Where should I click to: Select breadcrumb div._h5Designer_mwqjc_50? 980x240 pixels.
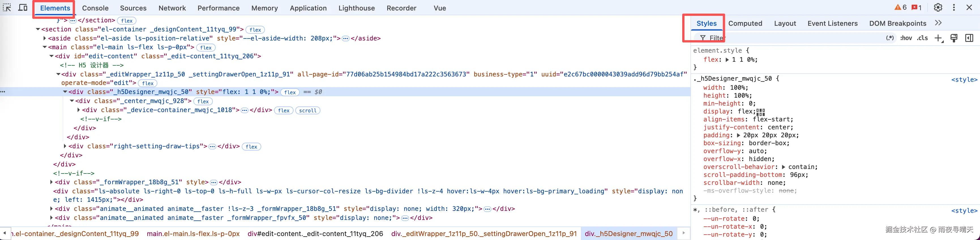pyautogui.click(x=628, y=234)
